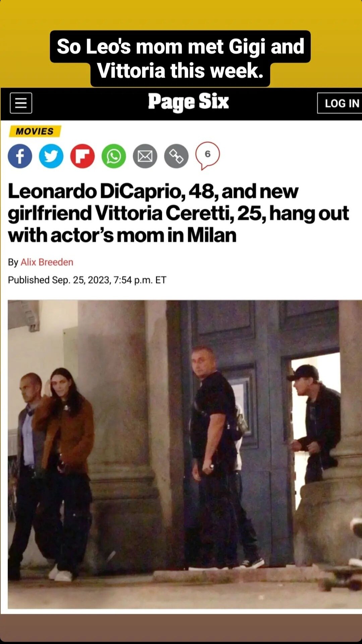362x644 pixels.
Task: Click the LOG IN button
Action: click(340, 103)
